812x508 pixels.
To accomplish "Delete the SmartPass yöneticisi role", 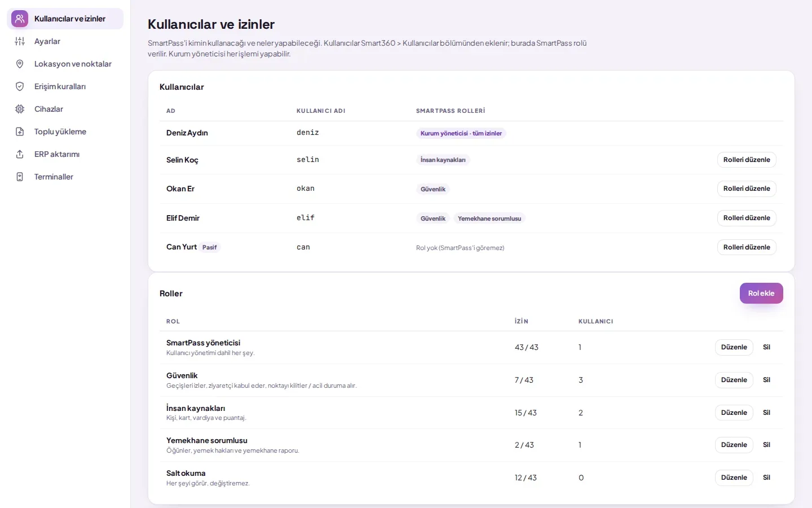I will (x=766, y=347).
